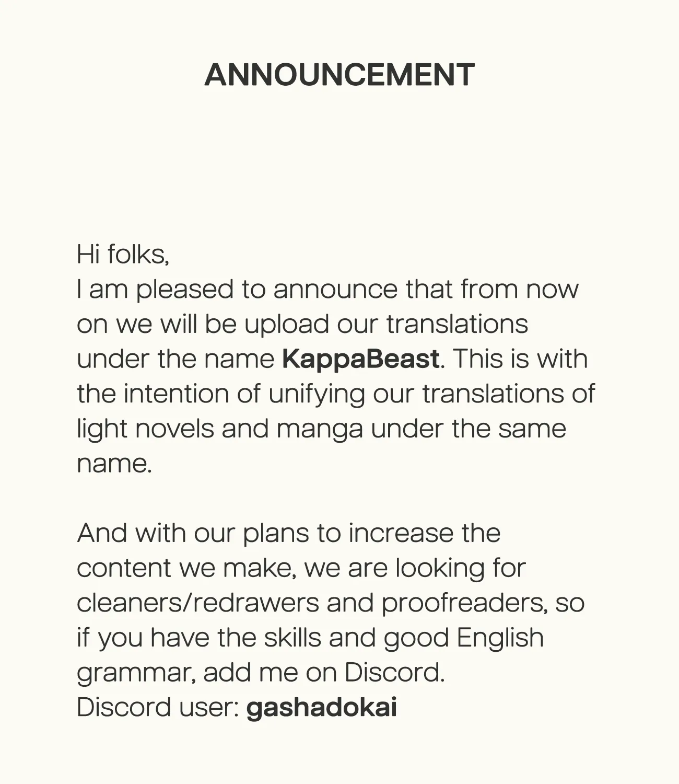Screen dimensions: 679x784
Task: Click 'name.' ending the first paragraph
Action: 114,464
